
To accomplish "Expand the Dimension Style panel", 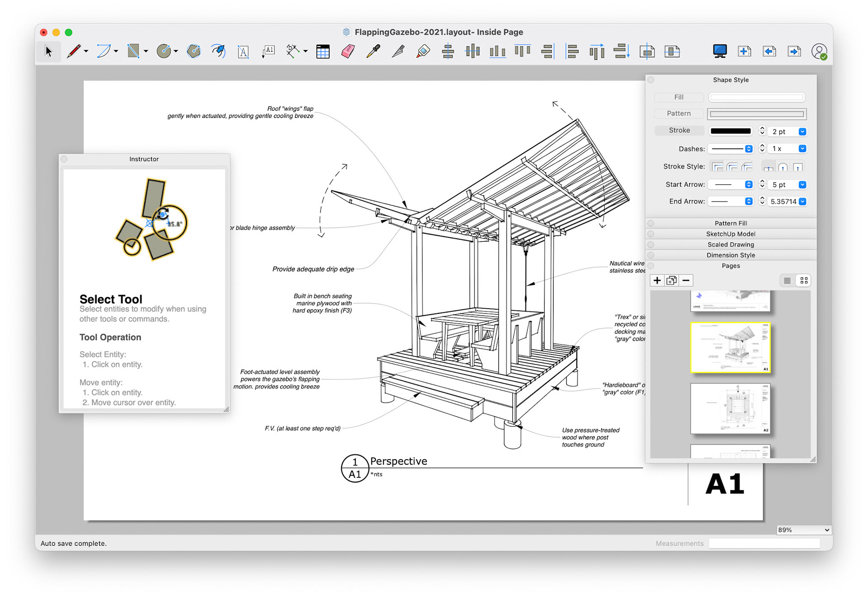I will (731, 255).
